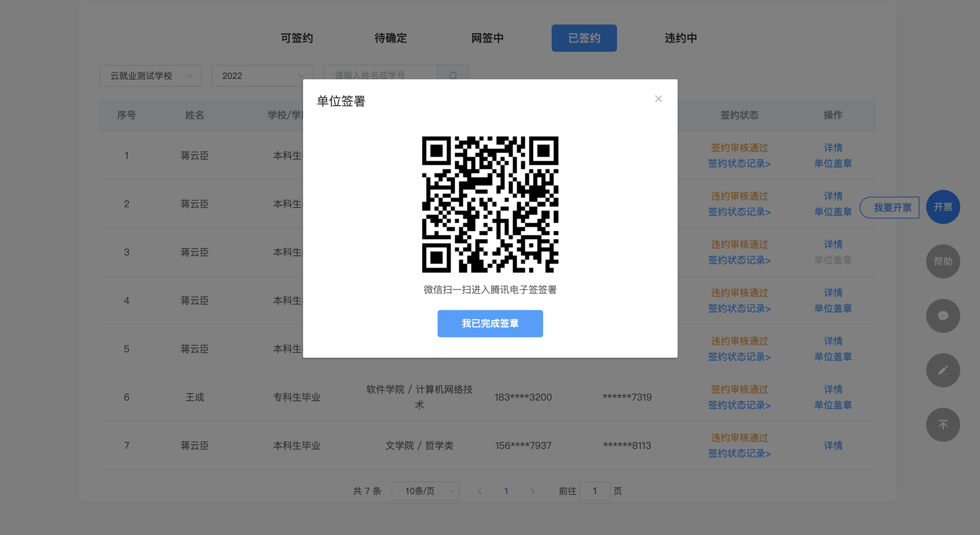Open the chat bubble floating icon

943,315
